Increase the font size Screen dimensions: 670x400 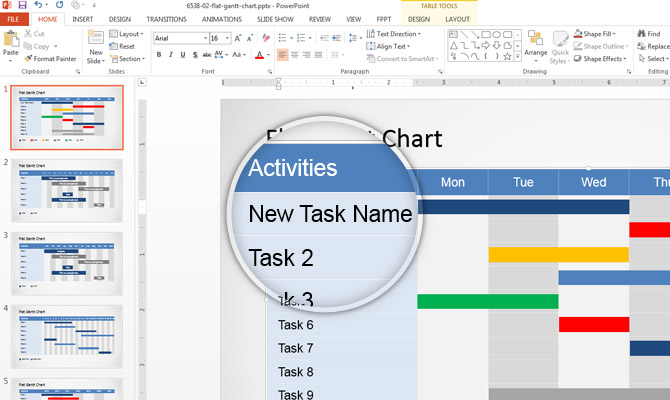pos(238,38)
